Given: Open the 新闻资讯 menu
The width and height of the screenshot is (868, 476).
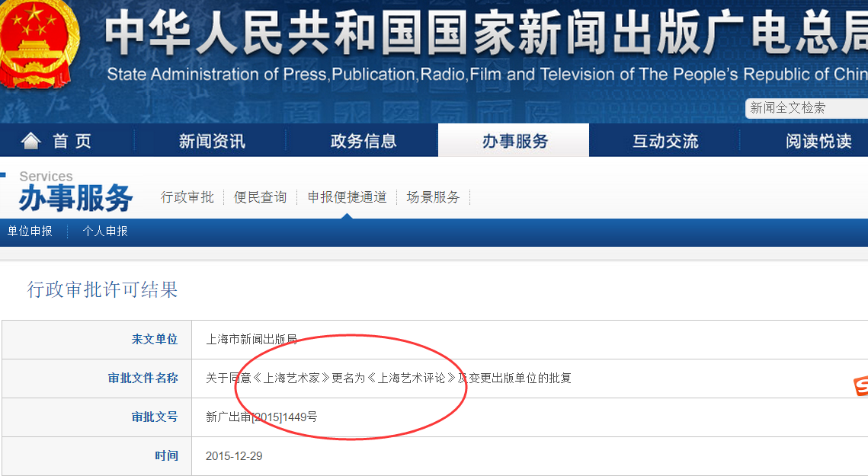Looking at the screenshot, I should [x=211, y=141].
